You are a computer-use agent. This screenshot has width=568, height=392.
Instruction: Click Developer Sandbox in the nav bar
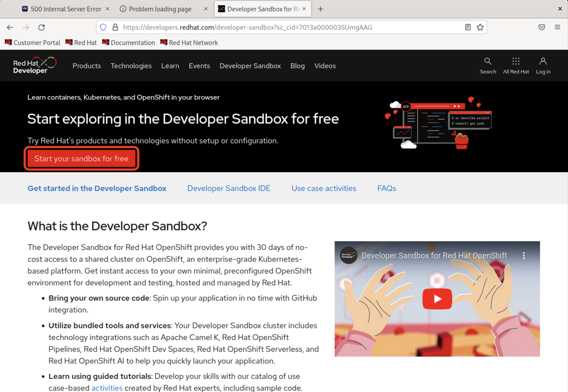click(250, 66)
